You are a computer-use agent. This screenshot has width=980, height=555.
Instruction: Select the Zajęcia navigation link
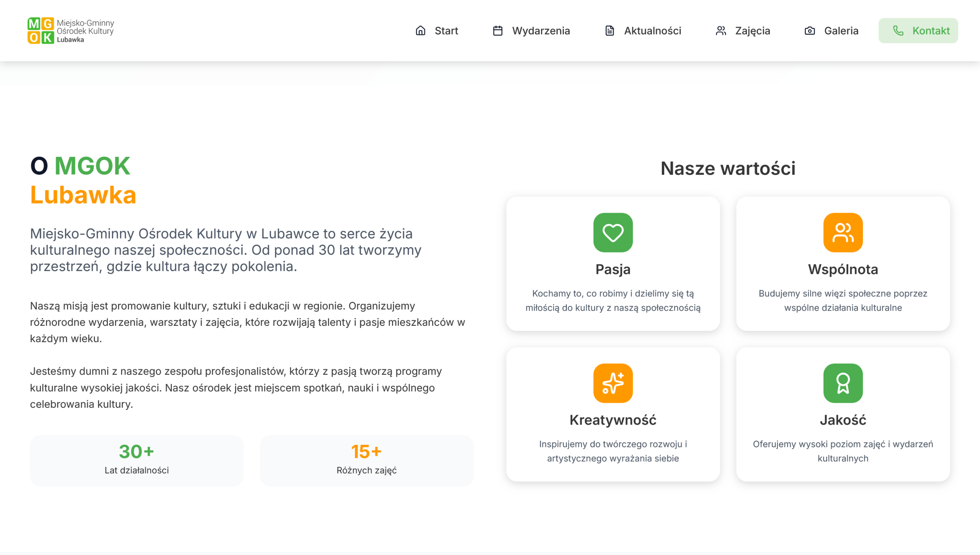click(752, 31)
